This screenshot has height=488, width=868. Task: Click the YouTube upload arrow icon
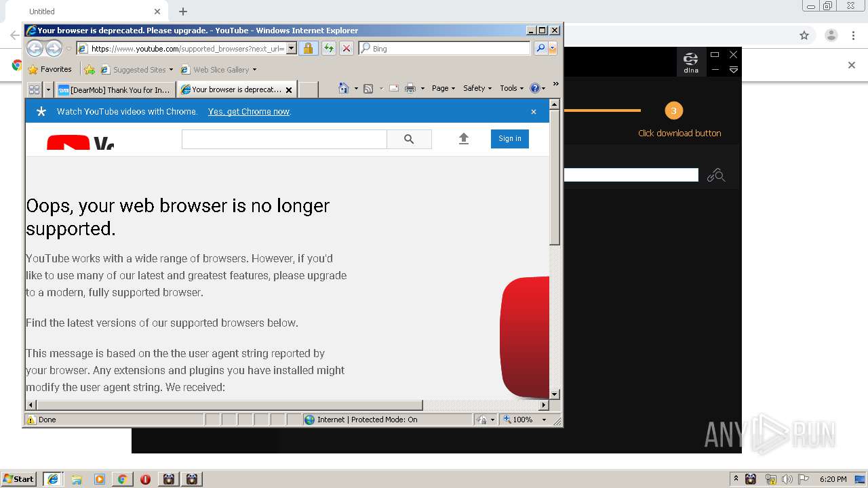click(x=464, y=139)
